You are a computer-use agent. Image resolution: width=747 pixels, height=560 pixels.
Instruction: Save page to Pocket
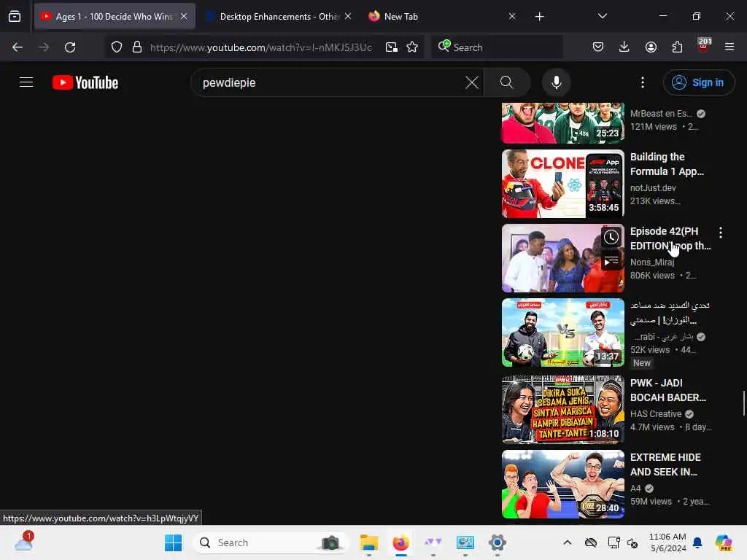tap(598, 47)
